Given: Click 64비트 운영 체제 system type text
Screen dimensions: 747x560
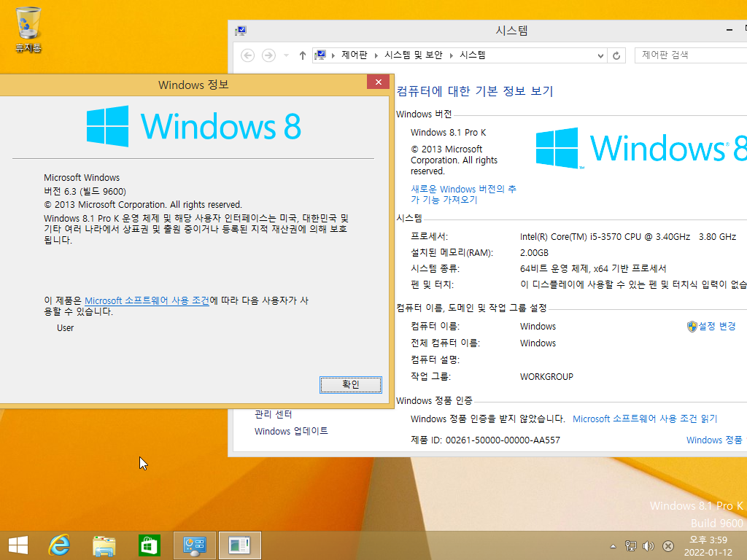Looking at the screenshot, I should coord(593,268).
